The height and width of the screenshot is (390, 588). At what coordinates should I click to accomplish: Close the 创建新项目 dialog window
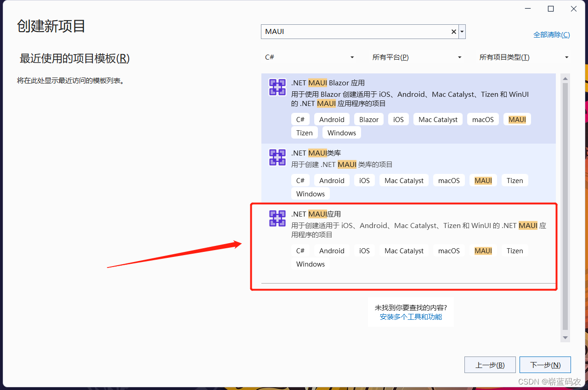[574, 9]
